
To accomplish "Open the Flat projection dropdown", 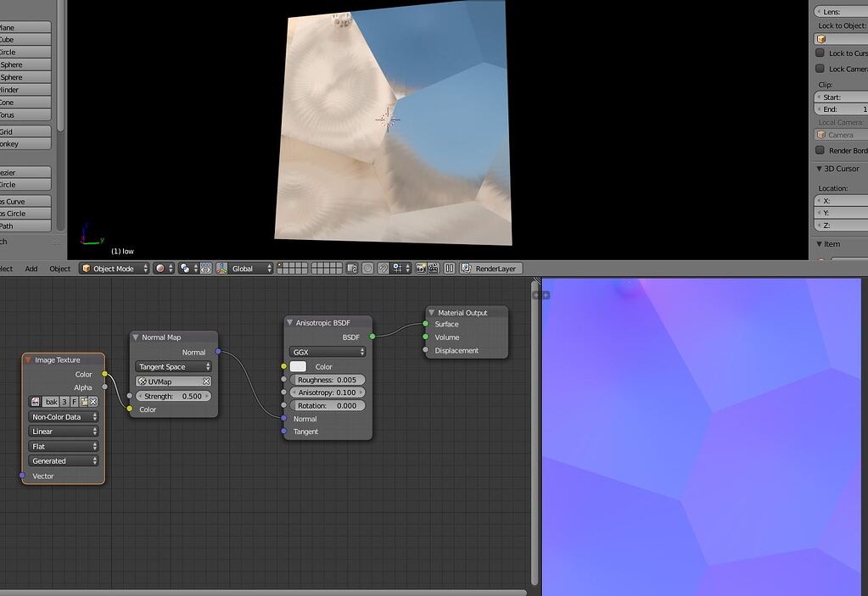I will pyautogui.click(x=63, y=446).
